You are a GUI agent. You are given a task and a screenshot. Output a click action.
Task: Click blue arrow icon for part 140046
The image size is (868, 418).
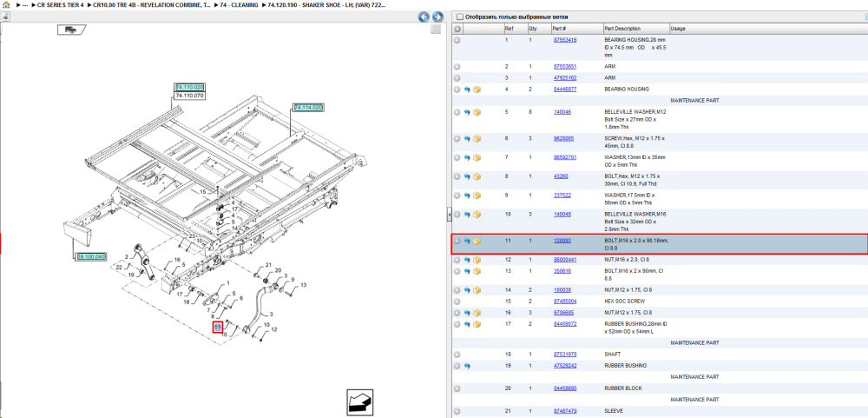[467, 112]
